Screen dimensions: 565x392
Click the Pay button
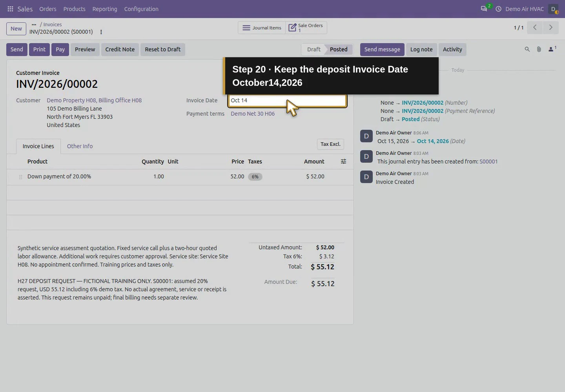(60, 49)
